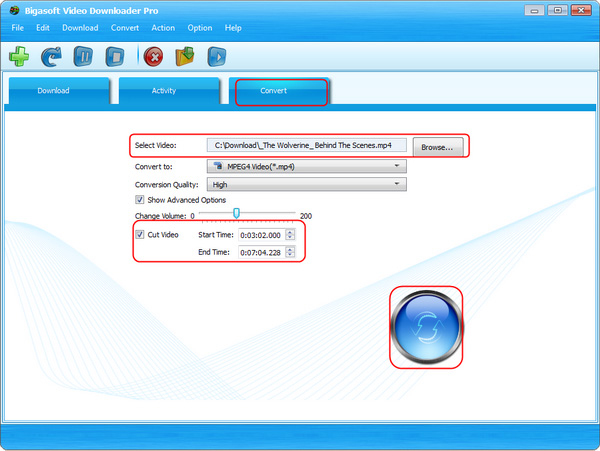600x451 pixels.
Task: Click the stop toolbar icon
Action: click(x=115, y=57)
